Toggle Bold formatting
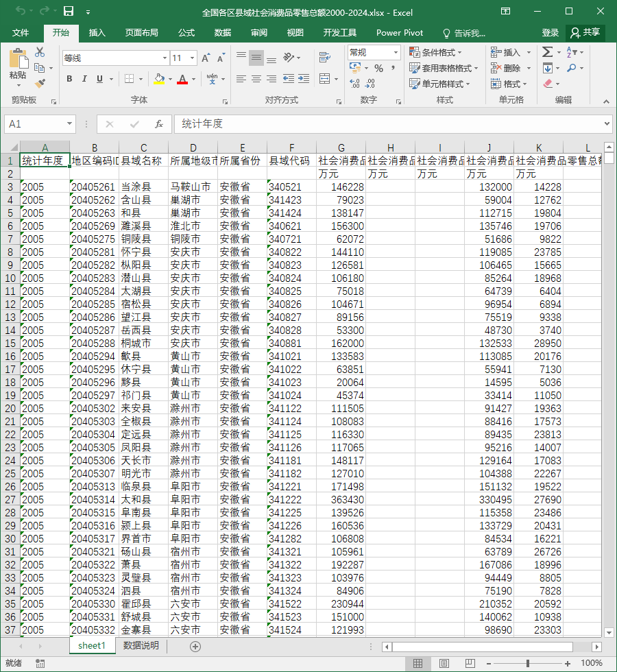This screenshot has width=617, height=672. pyautogui.click(x=69, y=79)
